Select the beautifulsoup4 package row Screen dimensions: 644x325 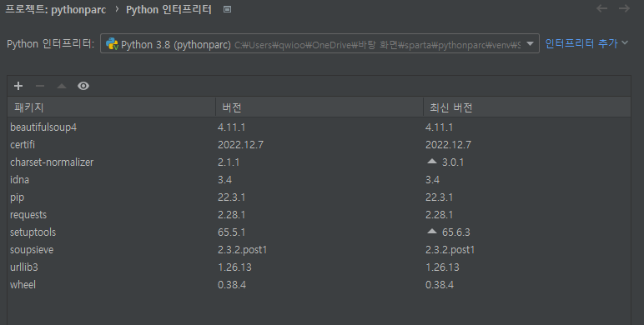tap(319, 127)
